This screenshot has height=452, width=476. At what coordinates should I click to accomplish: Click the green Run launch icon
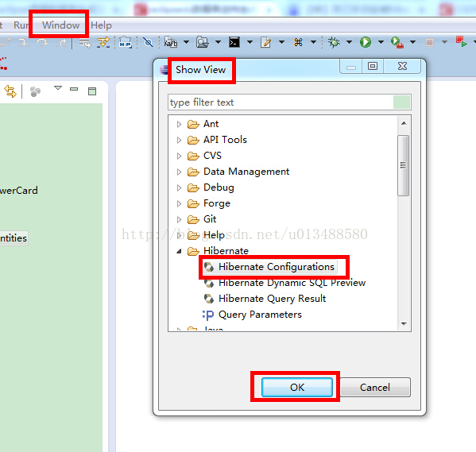coord(366,42)
